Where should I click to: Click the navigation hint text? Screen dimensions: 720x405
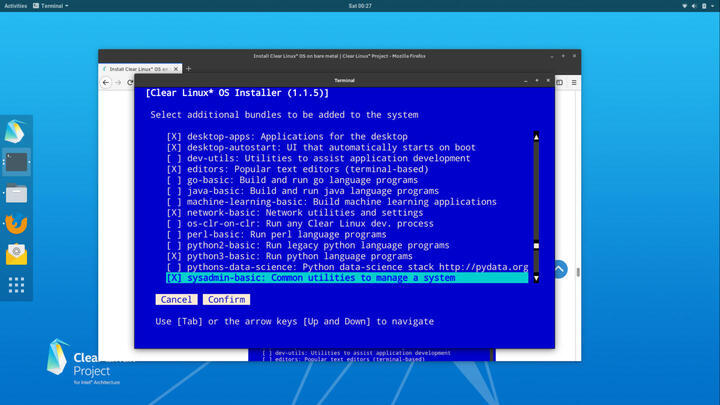click(x=294, y=321)
